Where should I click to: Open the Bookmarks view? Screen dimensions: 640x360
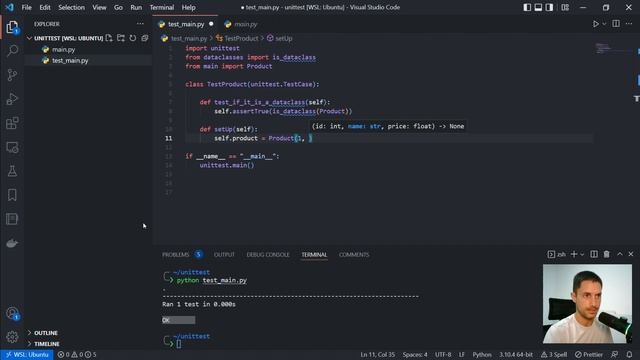[x=12, y=195]
